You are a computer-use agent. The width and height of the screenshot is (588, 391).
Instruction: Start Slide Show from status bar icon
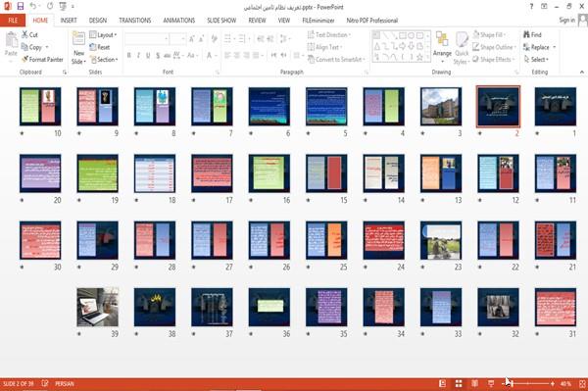point(491,383)
